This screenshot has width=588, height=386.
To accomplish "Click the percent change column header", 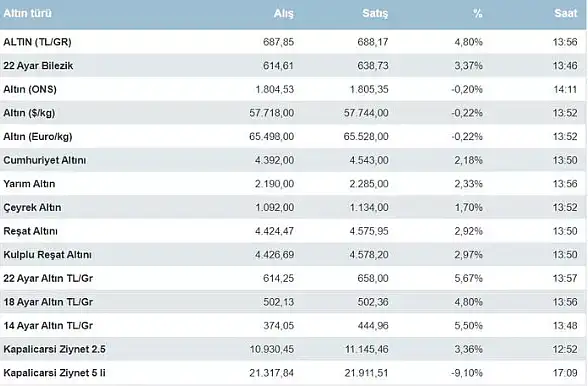I will point(477,14).
